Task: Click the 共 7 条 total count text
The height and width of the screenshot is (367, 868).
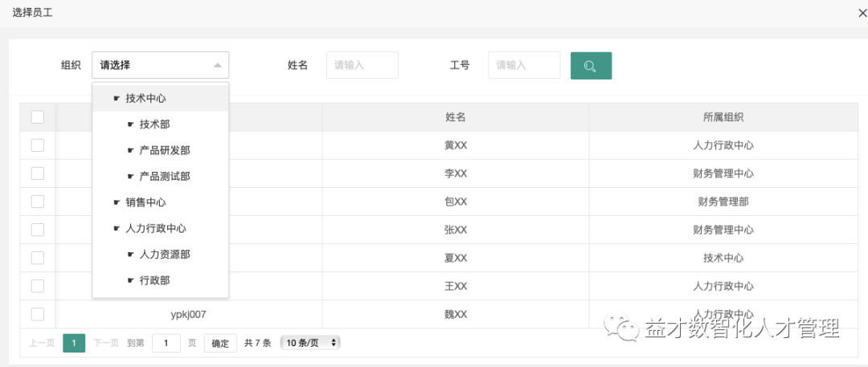Action: [258, 343]
